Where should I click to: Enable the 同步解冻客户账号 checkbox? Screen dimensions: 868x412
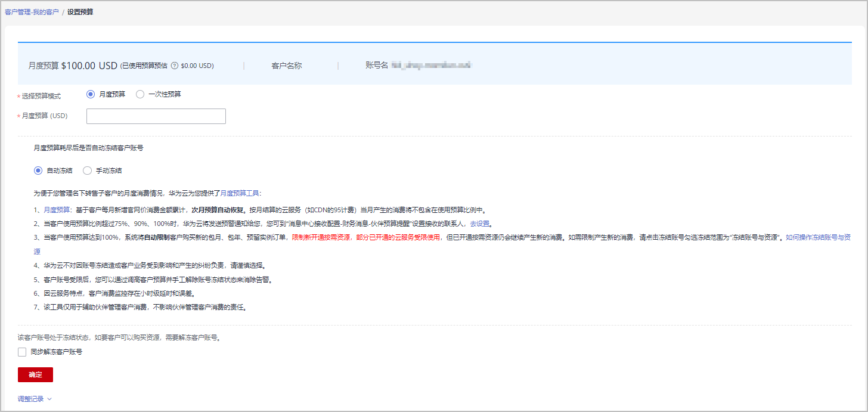[x=22, y=352]
